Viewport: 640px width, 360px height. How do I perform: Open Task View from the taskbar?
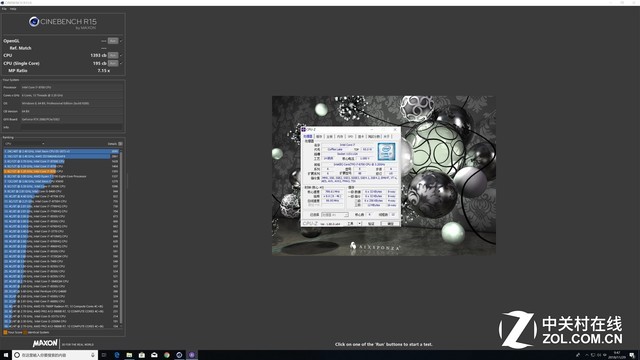[x=104, y=355]
